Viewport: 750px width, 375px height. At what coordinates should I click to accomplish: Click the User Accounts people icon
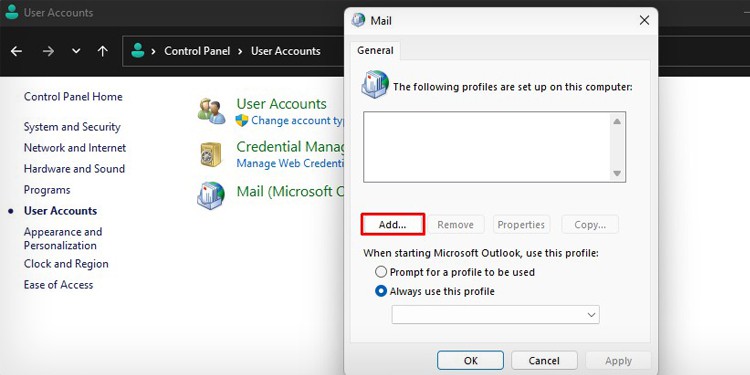click(211, 111)
